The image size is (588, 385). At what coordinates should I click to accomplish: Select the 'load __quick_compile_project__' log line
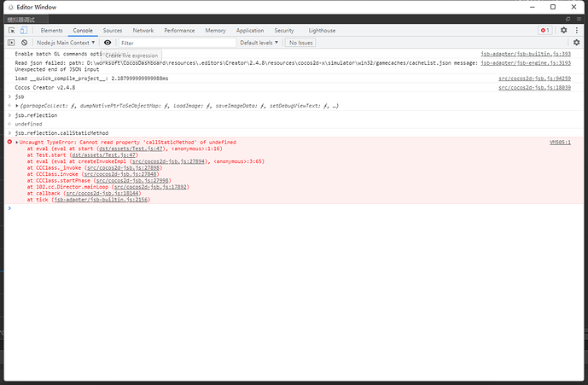(x=91, y=79)
